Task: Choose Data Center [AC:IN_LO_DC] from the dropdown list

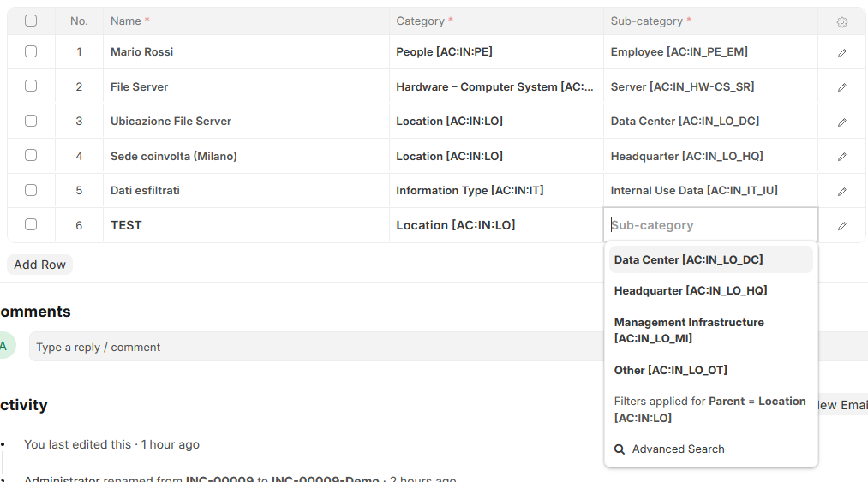Action: [688, 259]
